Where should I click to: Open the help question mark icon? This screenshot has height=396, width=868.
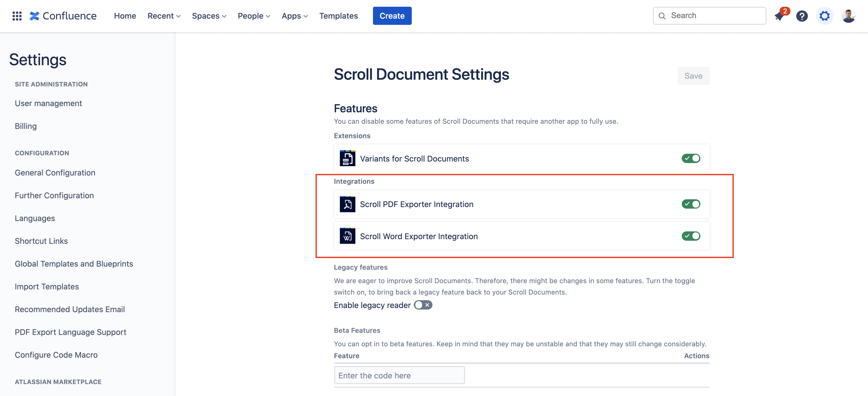point(802,16)
